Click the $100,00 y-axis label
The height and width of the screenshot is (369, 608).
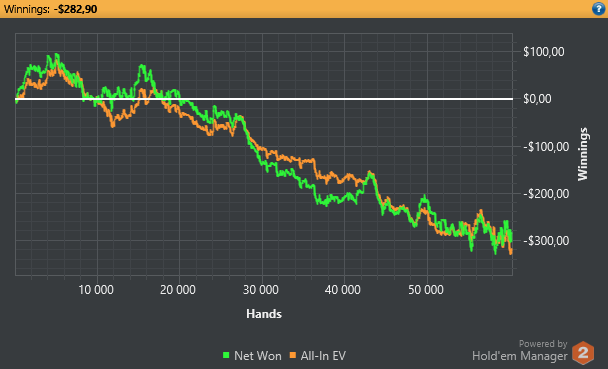pos(544,52)
